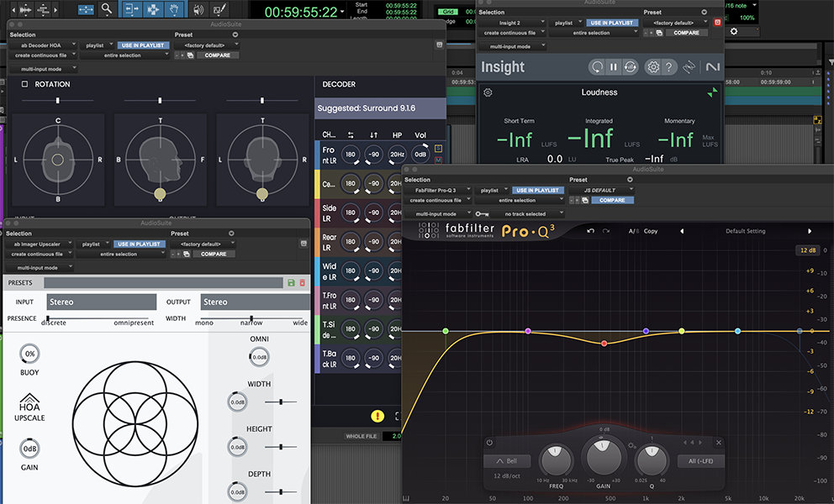Open Loudness panel settings gear
Viewport: 834px width, 504px height.
[x=488, y=92]
